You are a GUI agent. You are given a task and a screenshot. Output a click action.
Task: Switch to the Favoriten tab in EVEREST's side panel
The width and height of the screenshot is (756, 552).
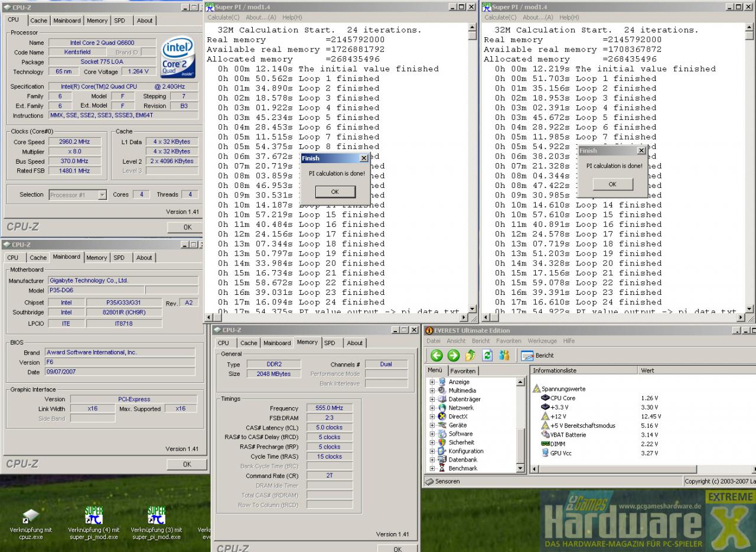click(462, 371)
